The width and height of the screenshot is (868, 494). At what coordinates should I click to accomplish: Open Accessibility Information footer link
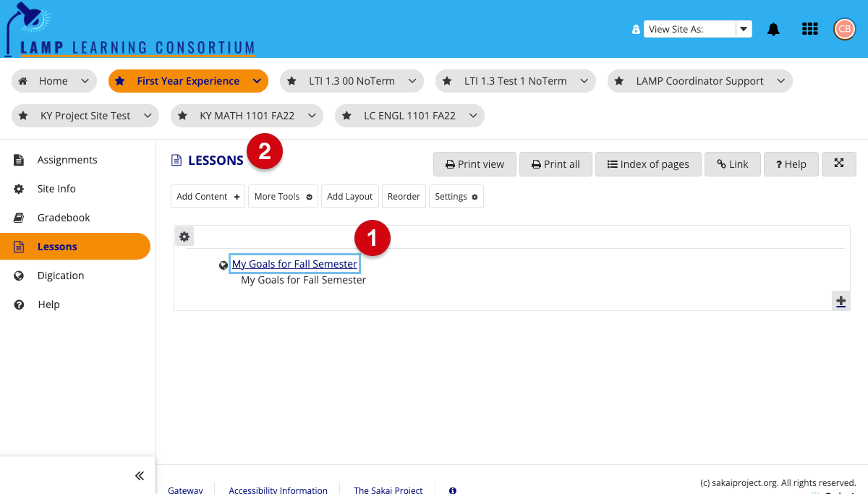(278, 490)
